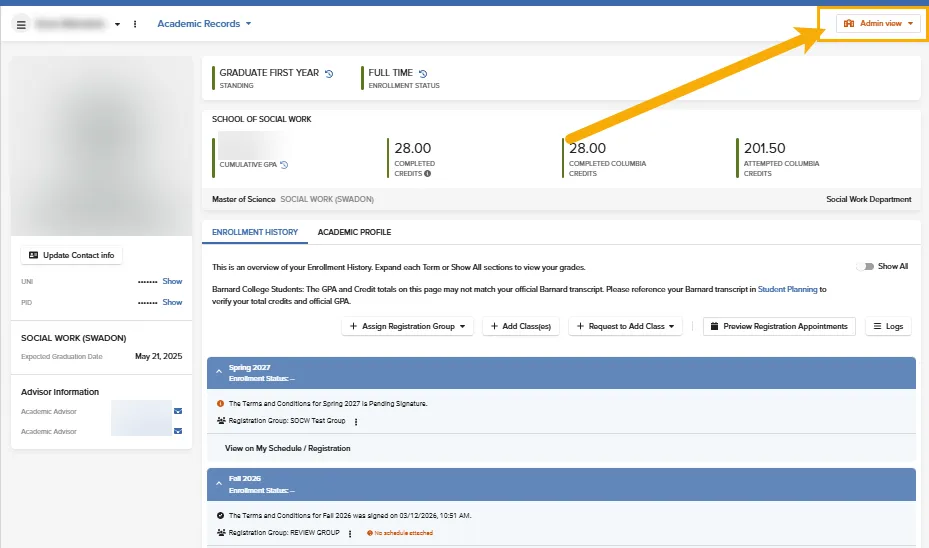Viewport: 929px width, 548px height.
Task: Show the hidden PID value
Action: (x=172, y=302)
